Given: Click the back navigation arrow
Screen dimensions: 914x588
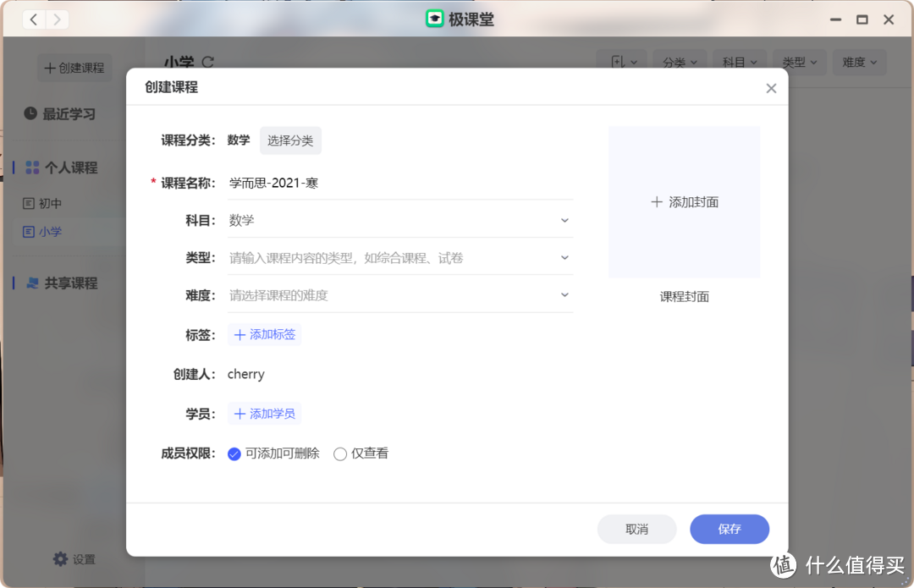Looking at the screenshot, I should pyautogui.click(x=33, y=19).
